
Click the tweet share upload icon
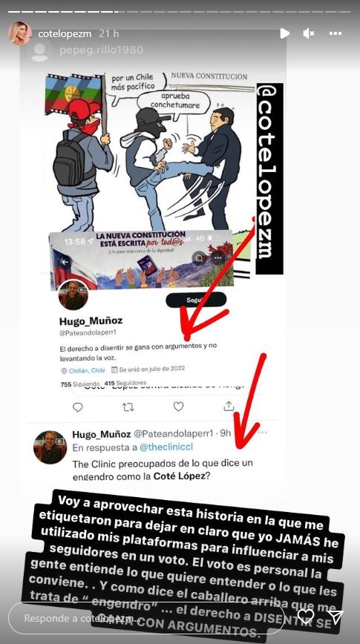[229, 406]
